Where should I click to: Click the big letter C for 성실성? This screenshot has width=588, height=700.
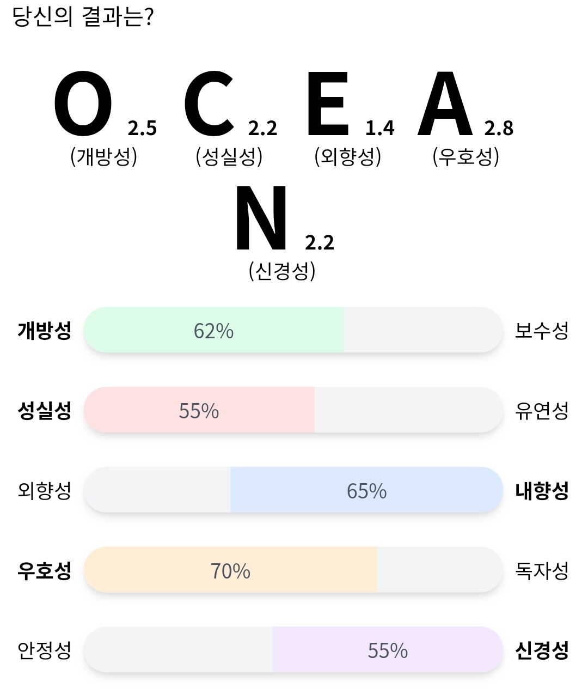tap(209, 104)
